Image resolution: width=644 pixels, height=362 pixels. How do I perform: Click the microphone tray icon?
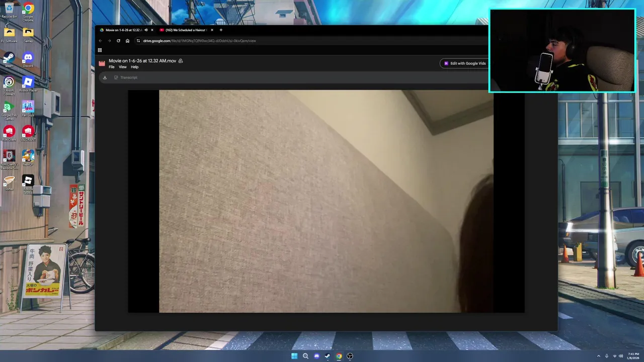point(607,356)
